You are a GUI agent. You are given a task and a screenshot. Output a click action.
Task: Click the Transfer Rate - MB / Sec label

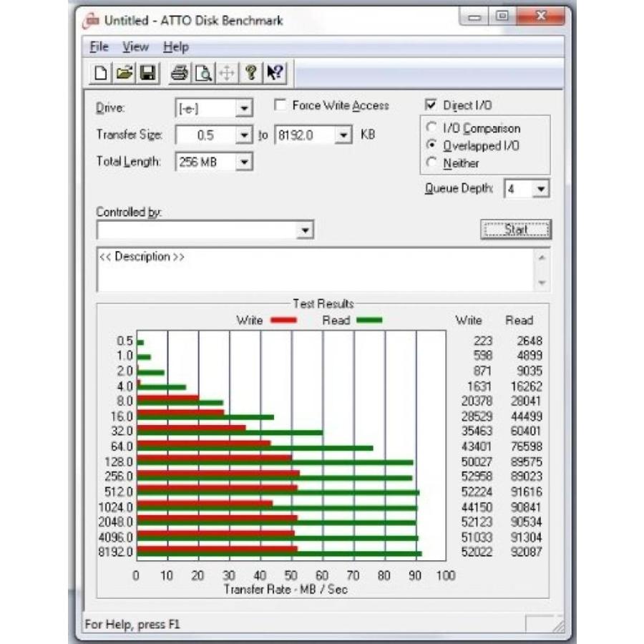click(286, 590)
